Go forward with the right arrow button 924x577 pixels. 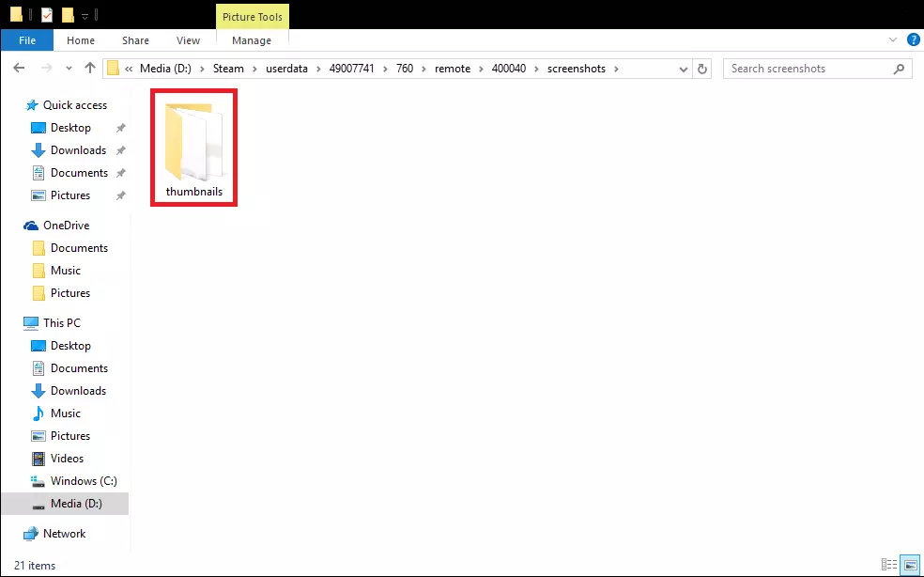pos(47,69)
